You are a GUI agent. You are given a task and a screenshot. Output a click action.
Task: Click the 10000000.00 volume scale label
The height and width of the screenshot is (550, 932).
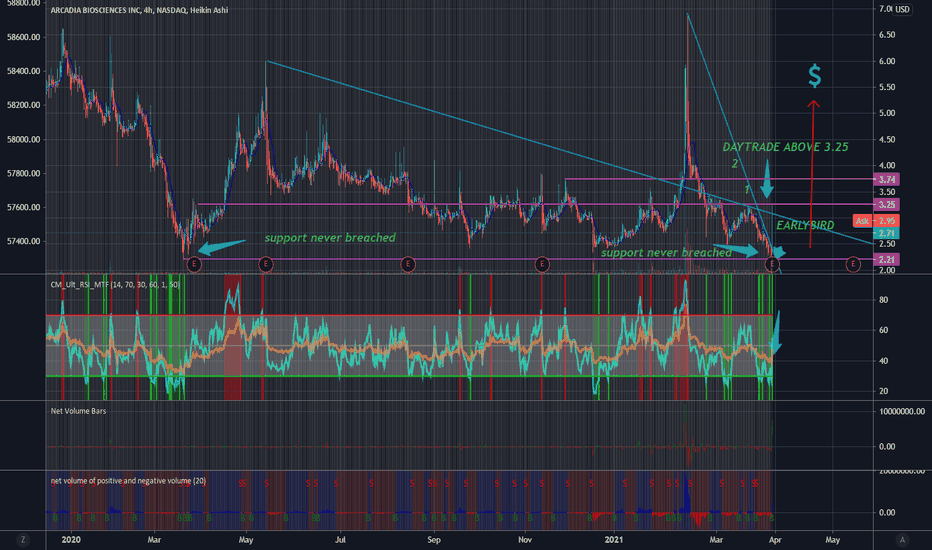[x=901, y=411]
